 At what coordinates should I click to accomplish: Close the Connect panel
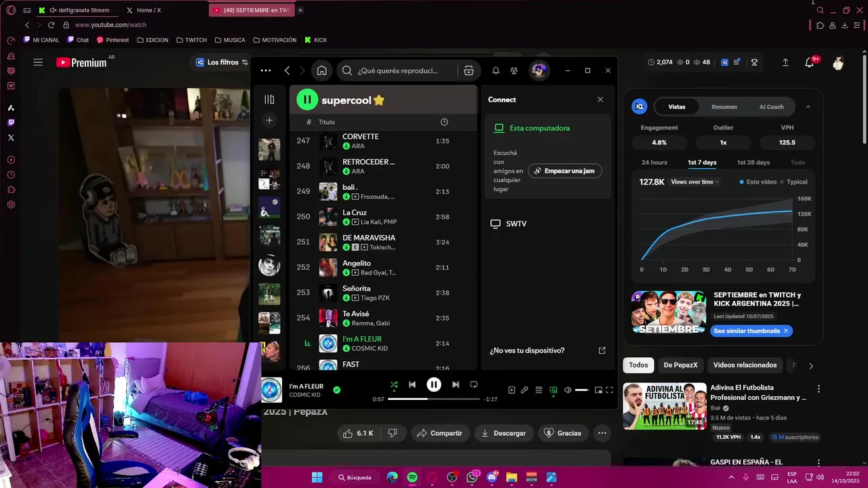click(600, 100)
